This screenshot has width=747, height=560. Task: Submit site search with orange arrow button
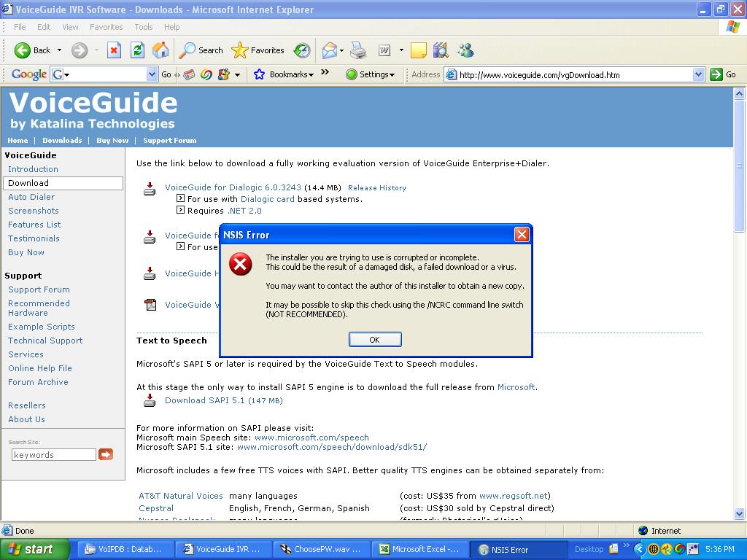pos(106,455)
